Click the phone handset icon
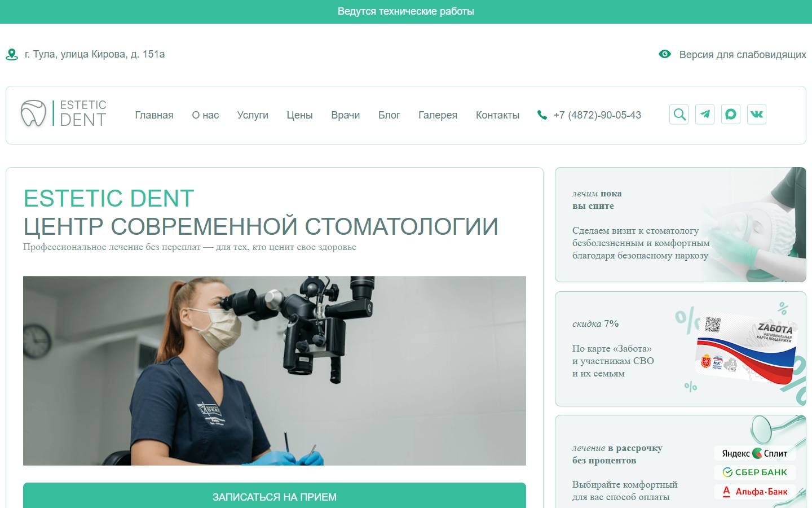The image size is (812, 508). click(x=542, y=115)
